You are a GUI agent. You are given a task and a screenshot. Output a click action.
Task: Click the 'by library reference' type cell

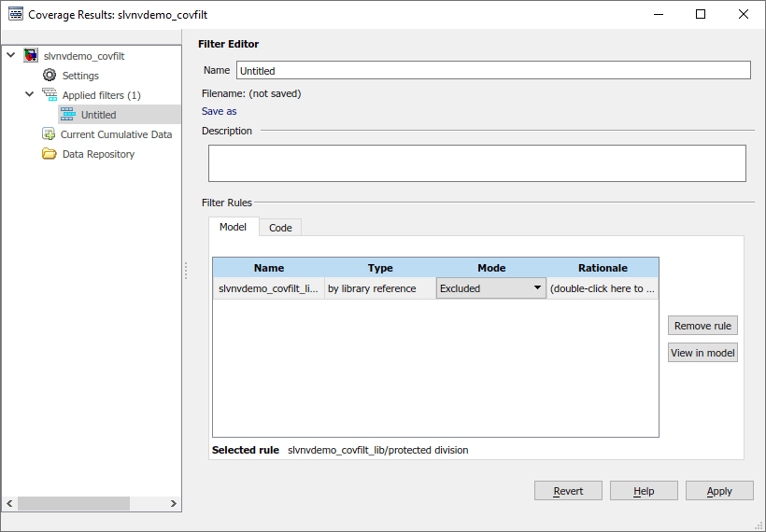click(x=380, y=288)
